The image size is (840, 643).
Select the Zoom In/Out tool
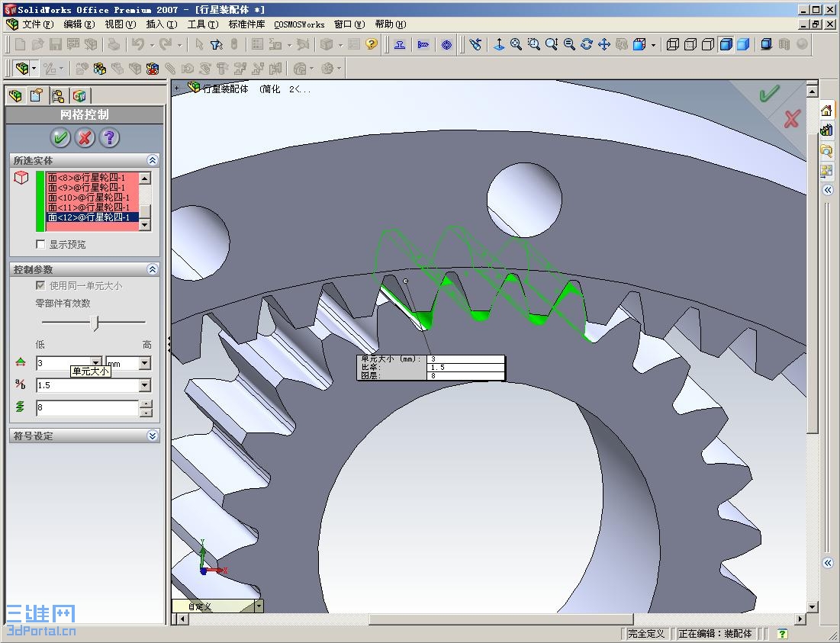(x=552, y=44)
